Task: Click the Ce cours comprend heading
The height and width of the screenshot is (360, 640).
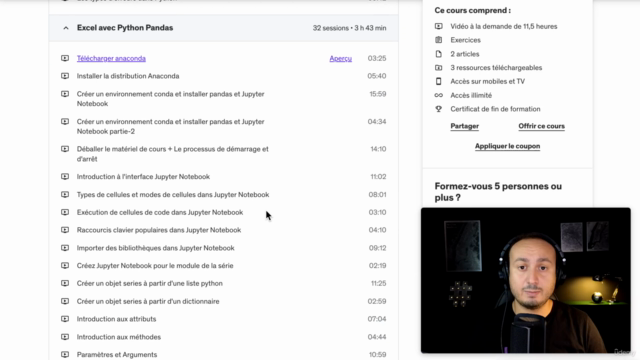Action: [472, 10]
